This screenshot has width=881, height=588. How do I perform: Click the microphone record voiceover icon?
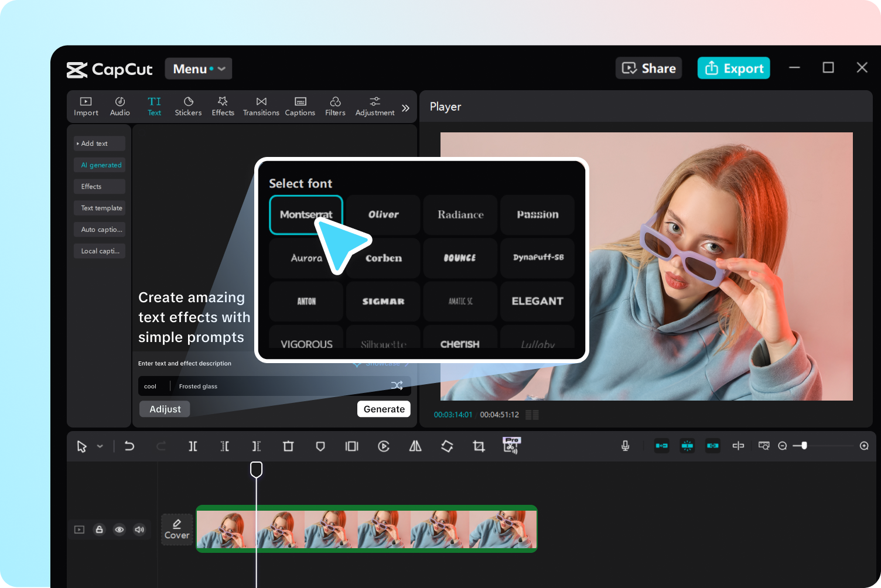[x=626, y=446]
